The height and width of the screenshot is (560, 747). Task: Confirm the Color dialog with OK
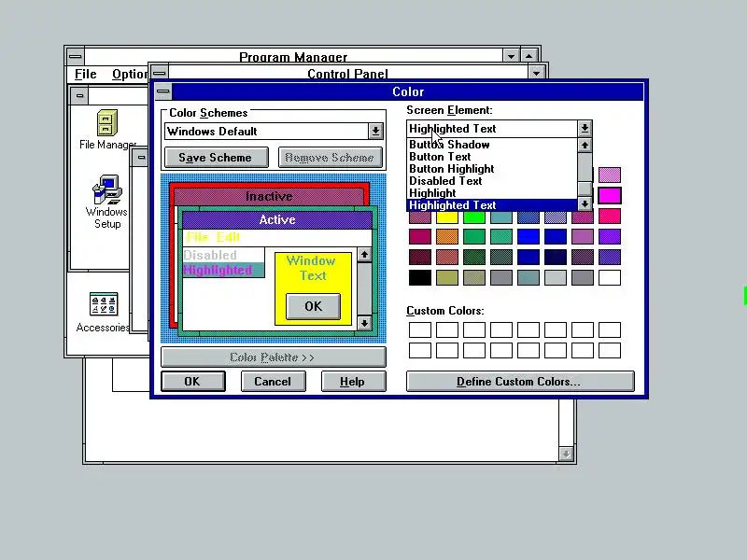tap(193, 382)
